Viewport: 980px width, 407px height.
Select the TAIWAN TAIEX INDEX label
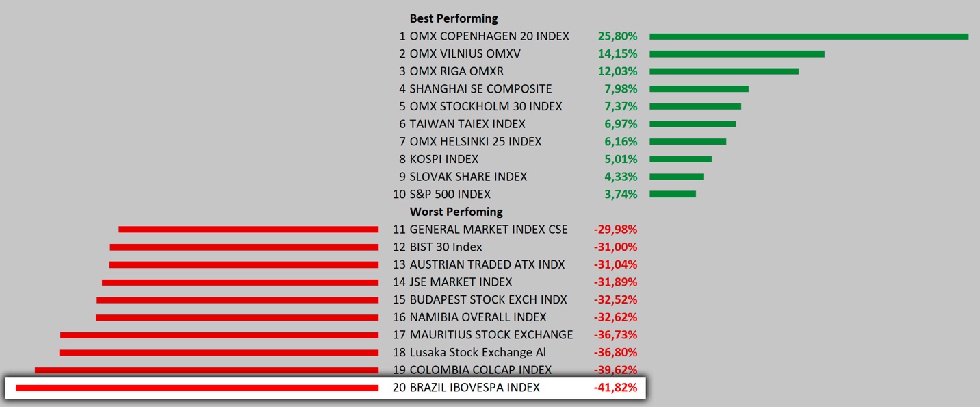click(x=467, y=124)
